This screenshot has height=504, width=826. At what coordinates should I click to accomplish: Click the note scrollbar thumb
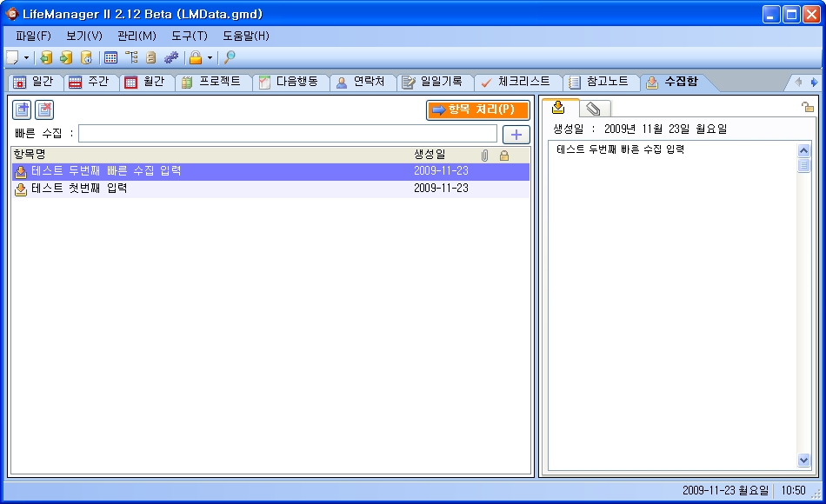tap(803, 165)
